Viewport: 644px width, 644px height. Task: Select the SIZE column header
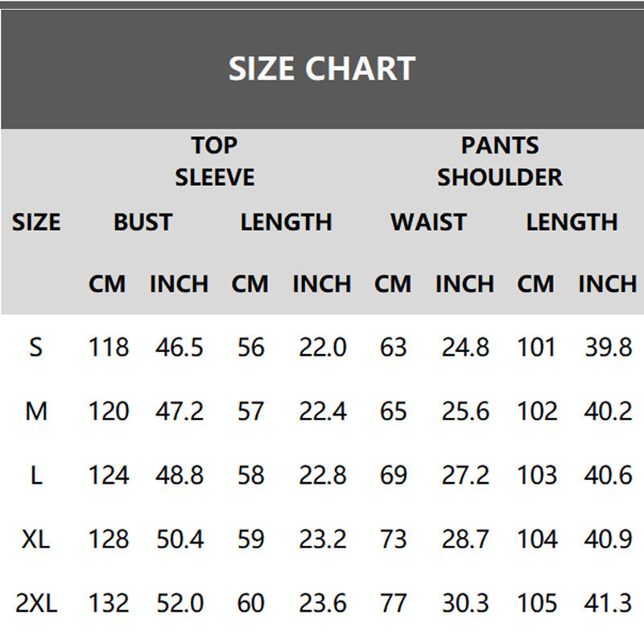click(x=36, y=222)
